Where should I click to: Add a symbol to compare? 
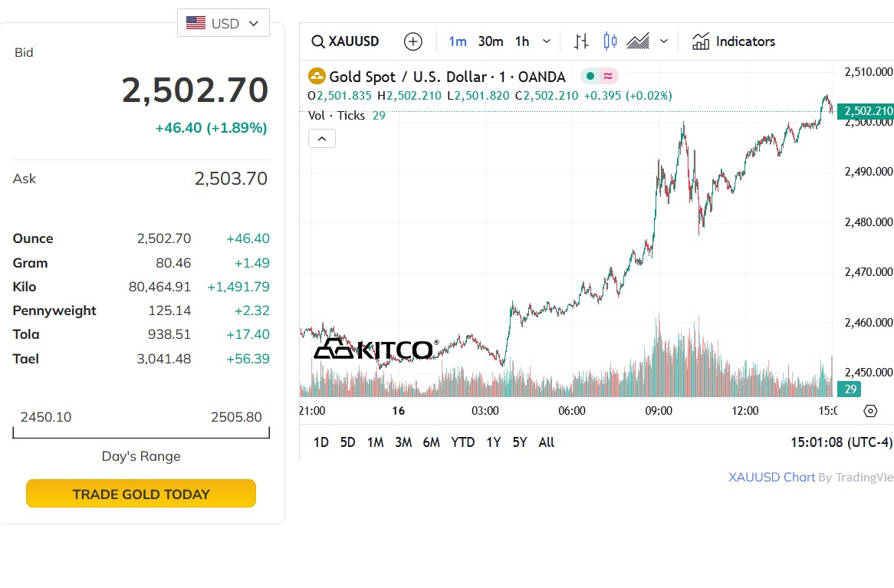pos(413,41)
